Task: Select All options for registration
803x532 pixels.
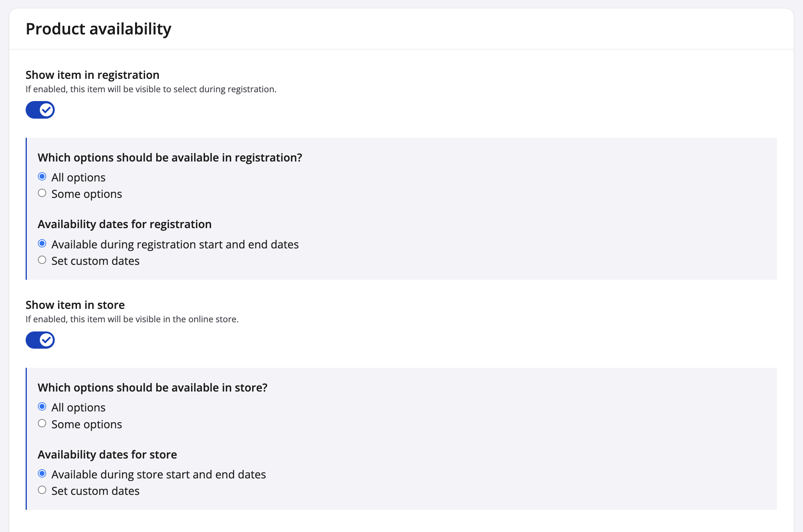Action: point(42,177)
